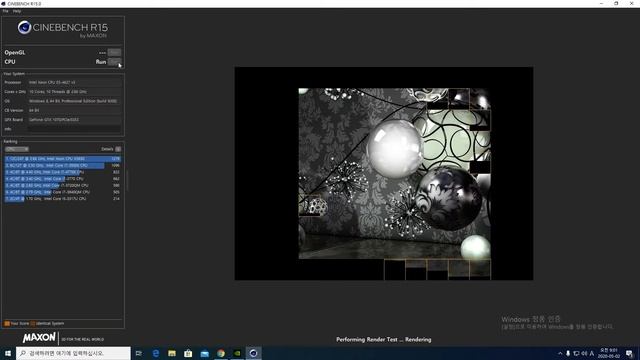Open Task View on the taskbar

[x=139, y=353]
